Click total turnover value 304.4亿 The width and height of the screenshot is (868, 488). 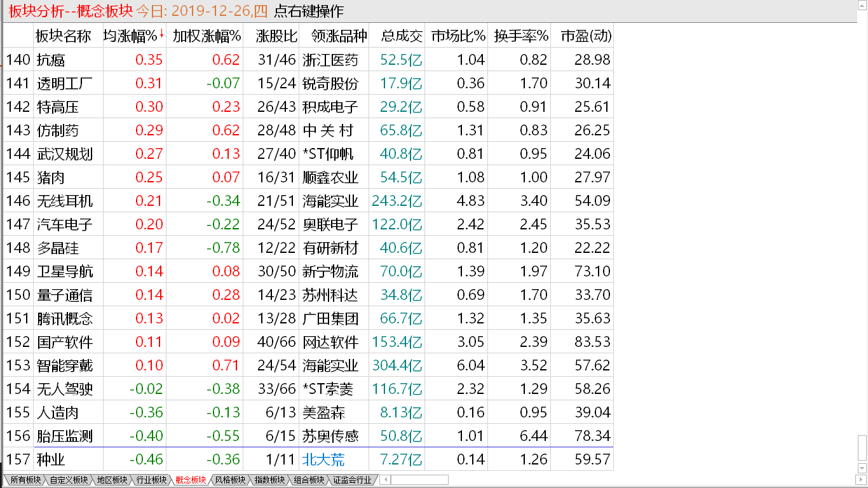click(x=397, y=365)
